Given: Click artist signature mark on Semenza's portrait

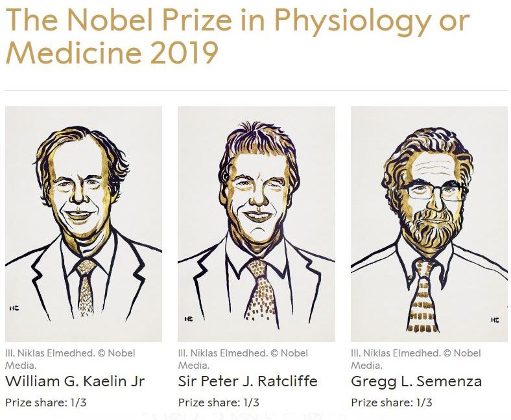Looking at the screenshot, I should pos(495,320).
